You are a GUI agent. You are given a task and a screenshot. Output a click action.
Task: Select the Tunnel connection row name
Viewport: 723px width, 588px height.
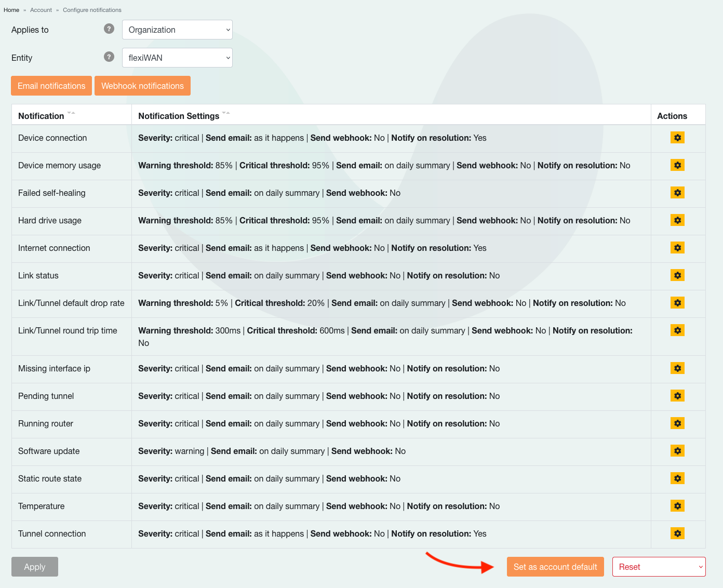point(52,533)
